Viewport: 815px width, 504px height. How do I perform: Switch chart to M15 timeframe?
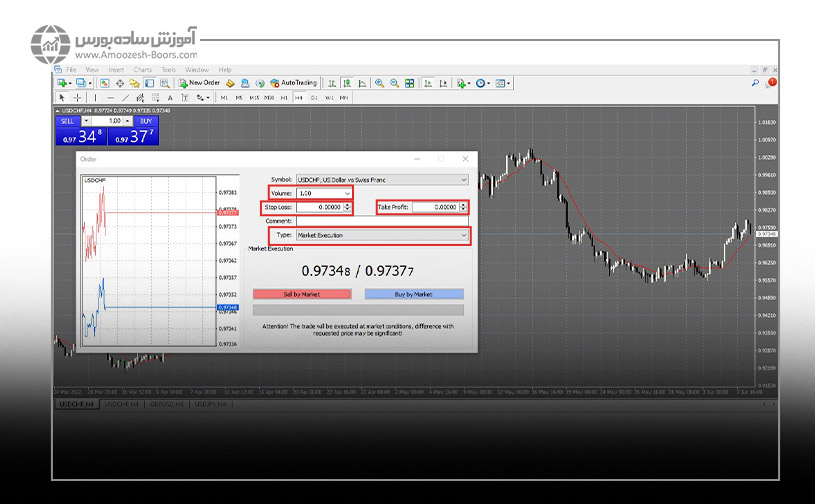coord(254,98)
